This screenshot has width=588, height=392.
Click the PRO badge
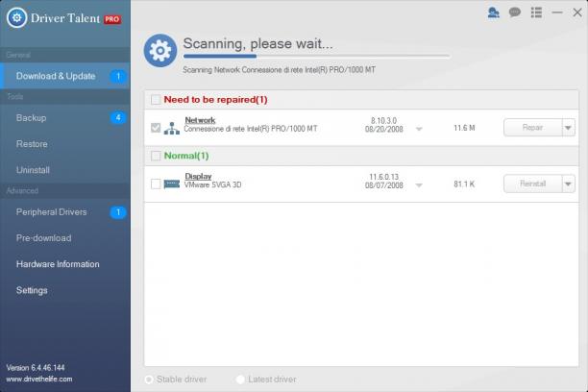[112, 19]
